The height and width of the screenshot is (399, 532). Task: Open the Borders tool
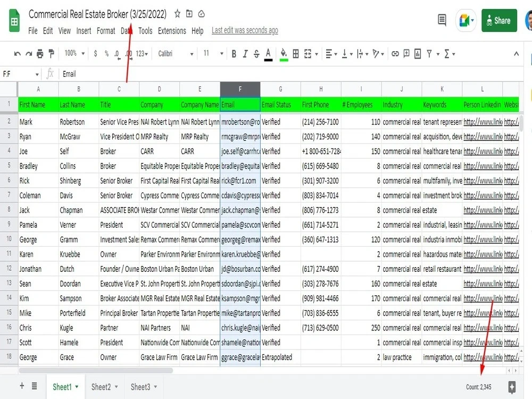[x=296, y=54]
